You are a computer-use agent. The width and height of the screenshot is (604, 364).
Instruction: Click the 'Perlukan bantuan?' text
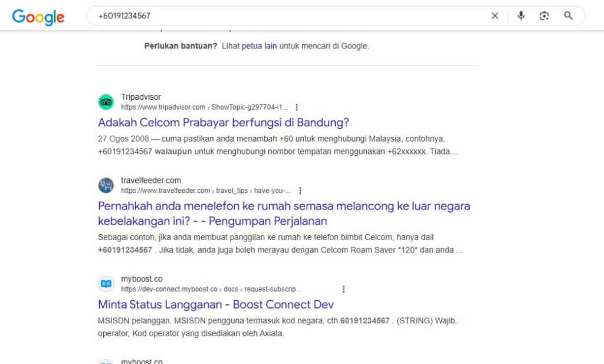point(180,46)
